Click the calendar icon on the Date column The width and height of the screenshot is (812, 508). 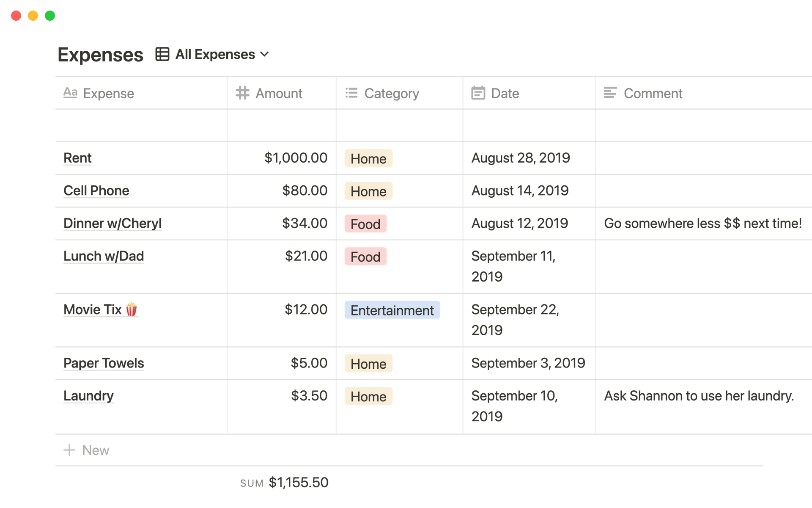[478, 93]
